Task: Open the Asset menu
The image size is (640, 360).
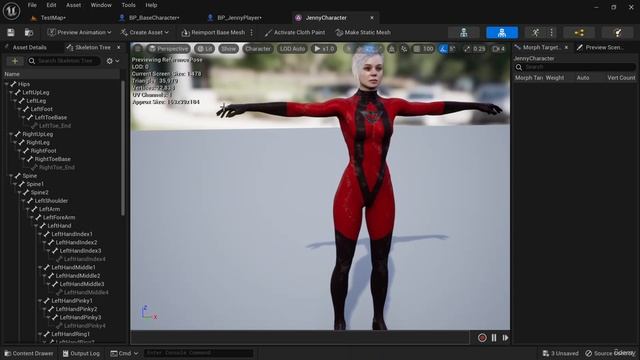Action: (x=73, y=5)
